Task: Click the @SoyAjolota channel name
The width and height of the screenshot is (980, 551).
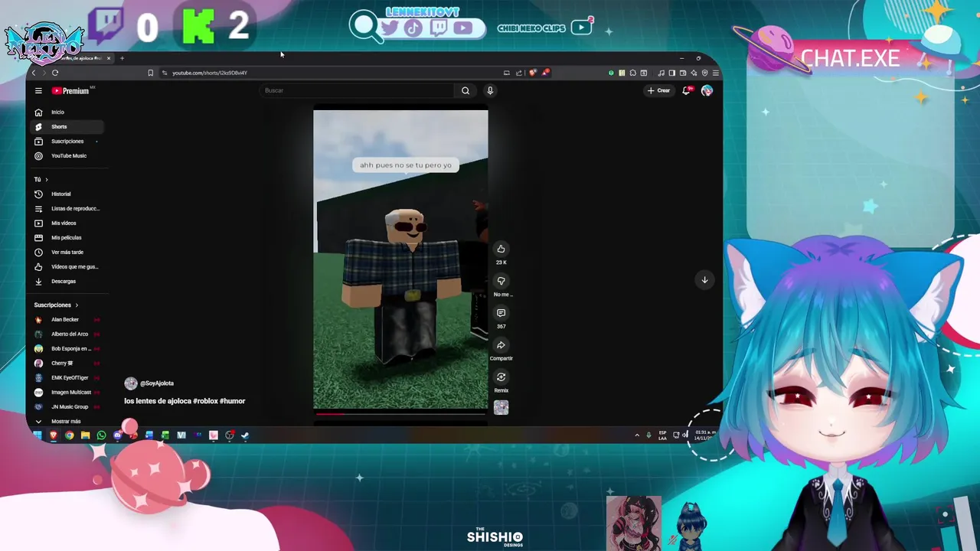Action: [157, 383]
